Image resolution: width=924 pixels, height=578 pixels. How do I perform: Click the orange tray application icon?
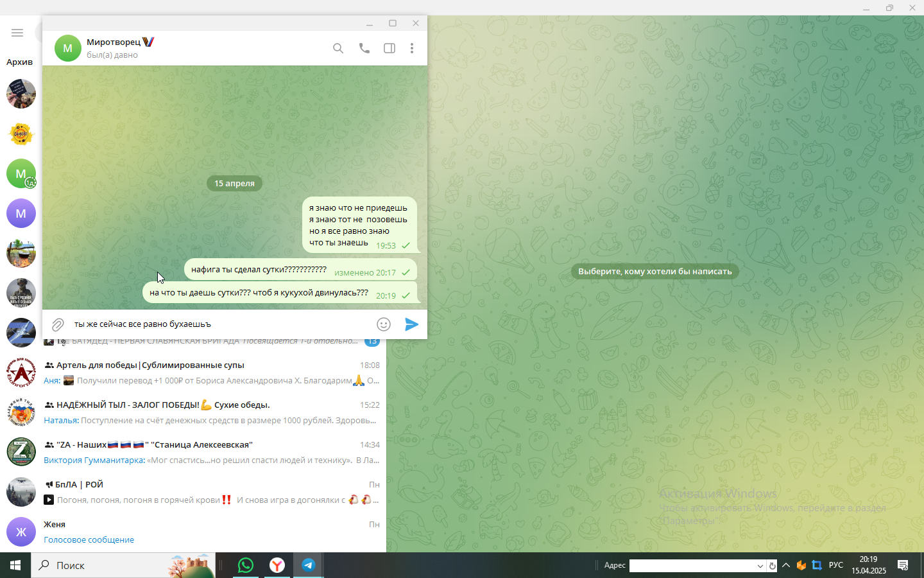pos(801,565)
